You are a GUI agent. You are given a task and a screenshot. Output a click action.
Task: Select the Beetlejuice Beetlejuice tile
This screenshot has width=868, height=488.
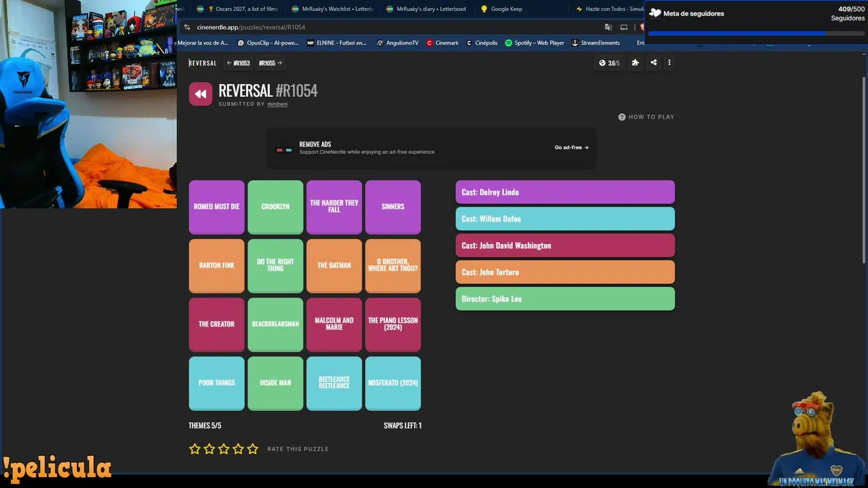click(334, 384)
